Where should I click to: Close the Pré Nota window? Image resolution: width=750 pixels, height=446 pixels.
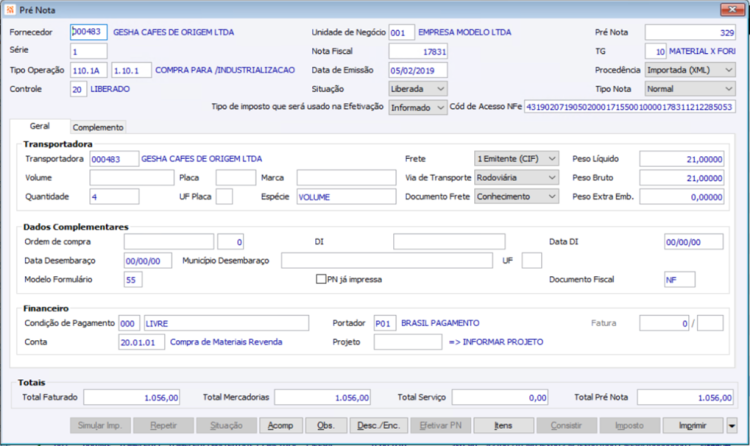click(732, 10)
